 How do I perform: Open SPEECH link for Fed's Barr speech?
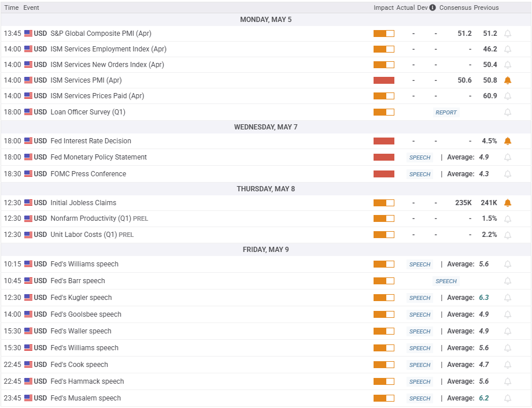click(x=446, y=281)
